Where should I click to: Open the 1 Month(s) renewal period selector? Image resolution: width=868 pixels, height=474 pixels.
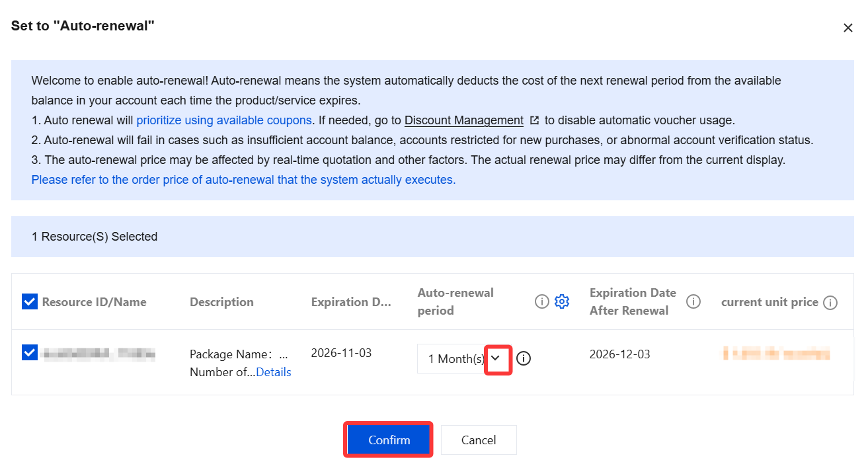click(464, 358)
